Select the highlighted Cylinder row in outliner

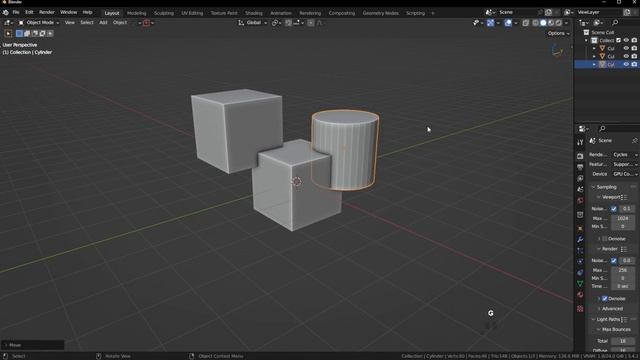(x=607, y=64)
